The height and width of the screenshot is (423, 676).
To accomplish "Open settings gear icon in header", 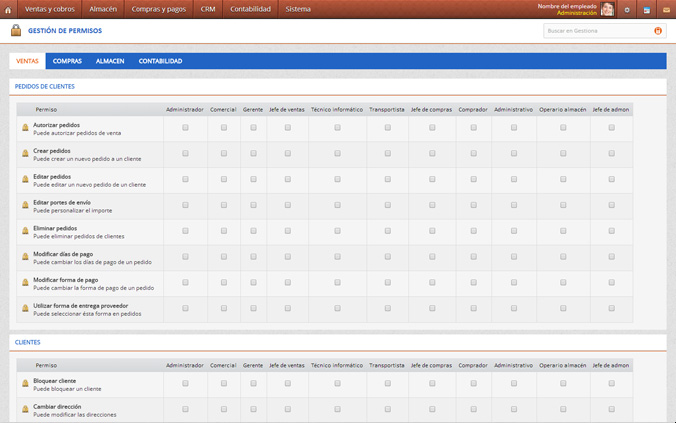I will pos(627,9).
